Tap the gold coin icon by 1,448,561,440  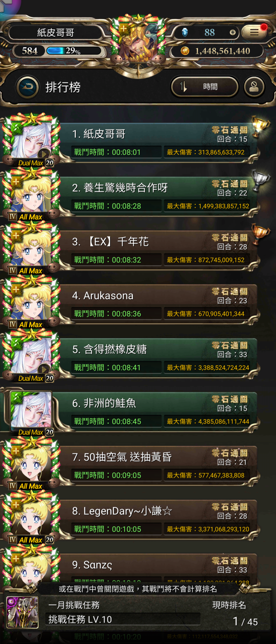[185, 51]
